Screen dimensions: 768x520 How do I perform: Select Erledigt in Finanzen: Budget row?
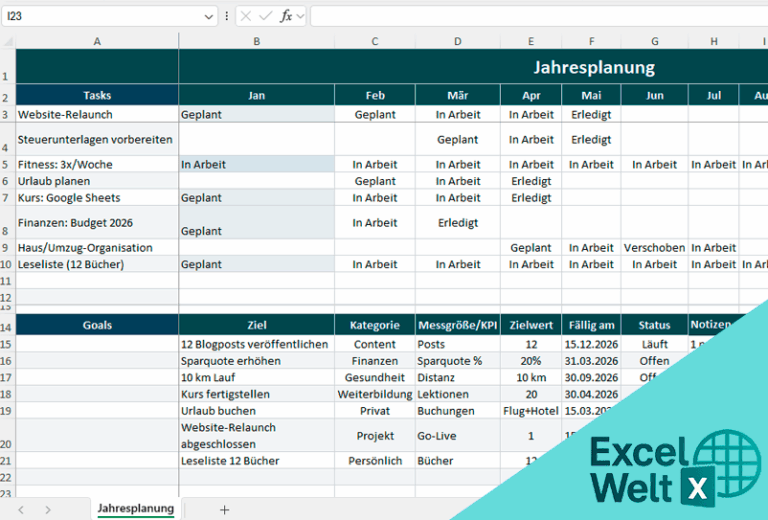pos(457,222)
